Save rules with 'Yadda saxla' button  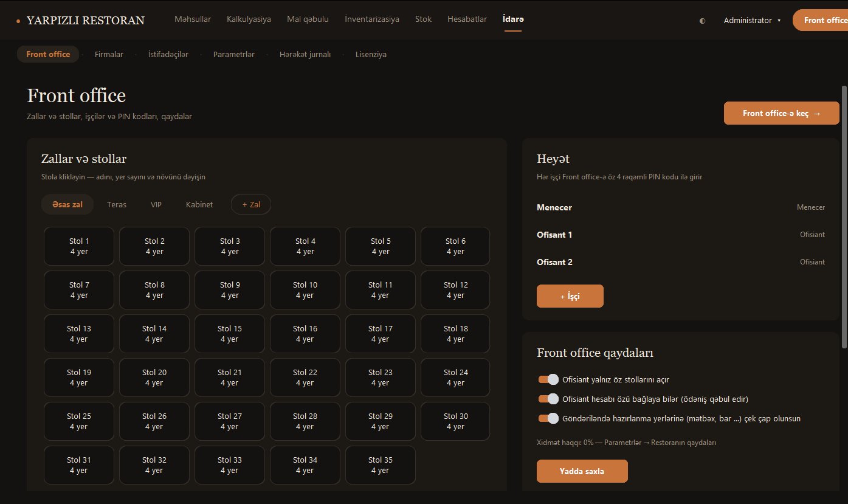582,471
